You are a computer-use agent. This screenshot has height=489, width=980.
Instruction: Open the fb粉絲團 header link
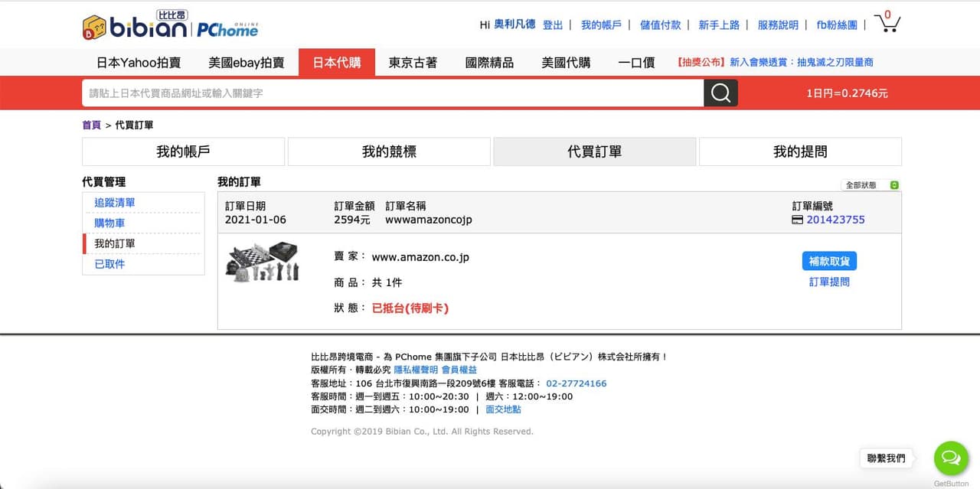[x=837, y=24]
